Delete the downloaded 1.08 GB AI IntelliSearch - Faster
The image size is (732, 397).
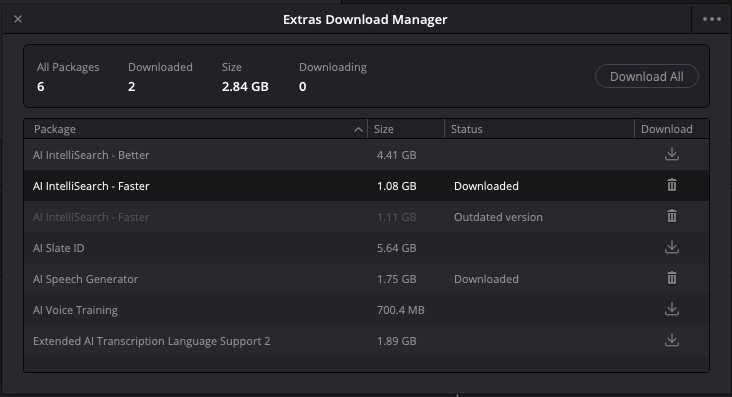[672, 185]
